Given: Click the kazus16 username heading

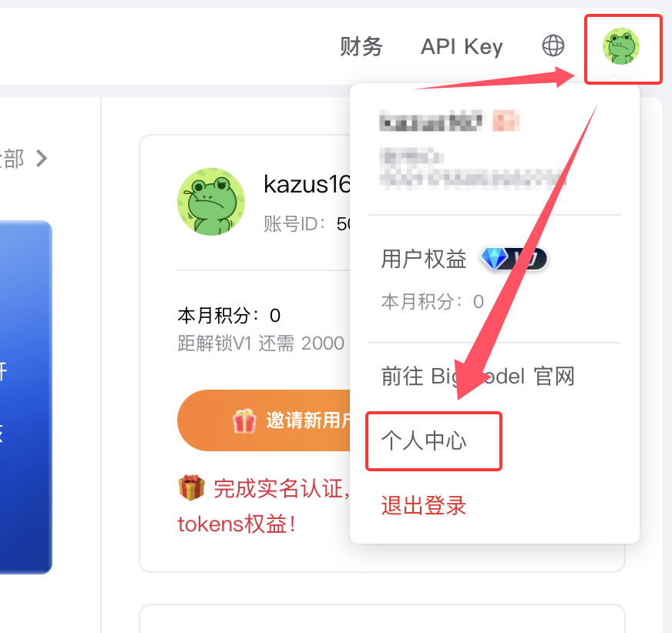Looking at the screenshot, I should tap(307, 185).
